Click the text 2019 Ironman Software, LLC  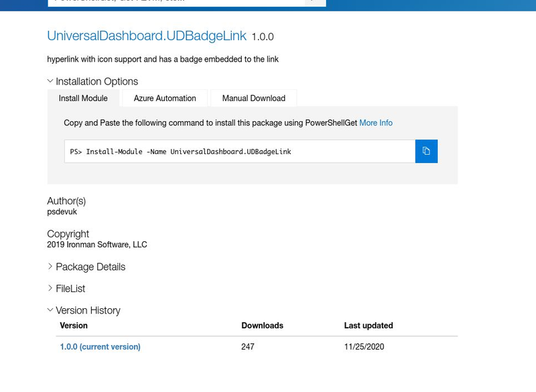pyautogui.click(x=97, y=245)
